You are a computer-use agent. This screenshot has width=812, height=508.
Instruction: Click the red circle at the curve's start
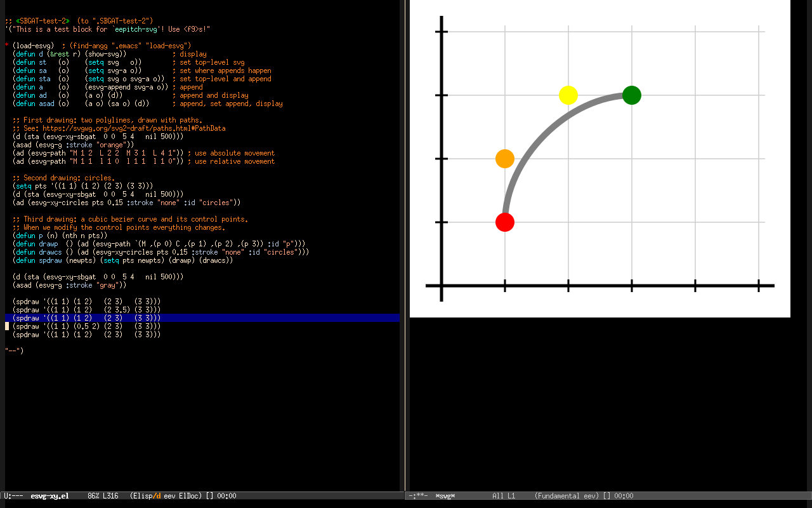(504, 222)
